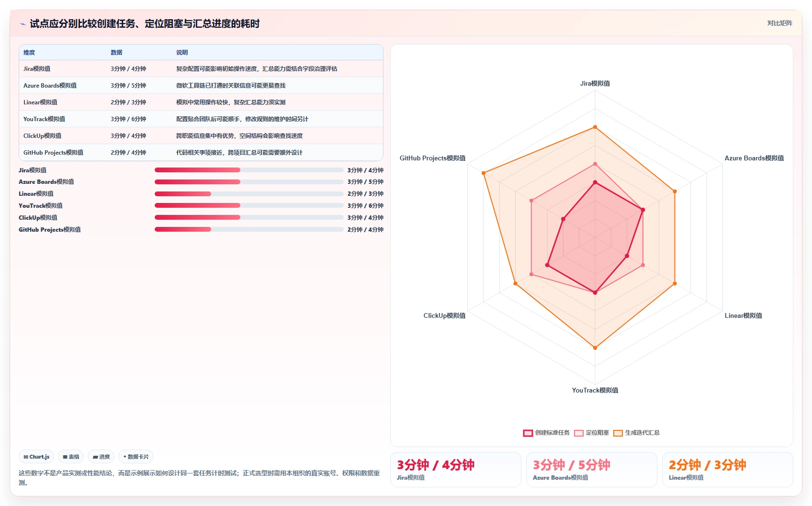Click the table value 3分钟 / 5分钟
812x506 pixels.
[128, 86]
